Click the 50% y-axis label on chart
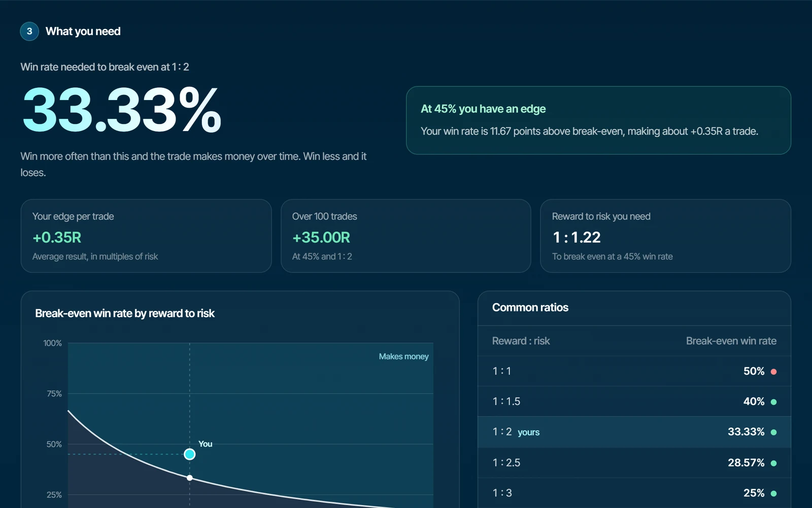Screen dimensions: 812x508 [x=54, y=444]
